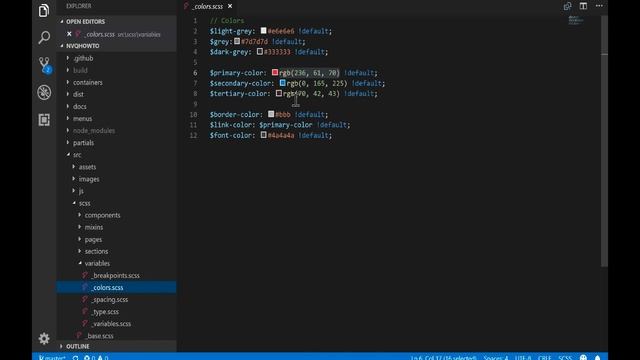Close the _colors.scss editor tab

230,6
